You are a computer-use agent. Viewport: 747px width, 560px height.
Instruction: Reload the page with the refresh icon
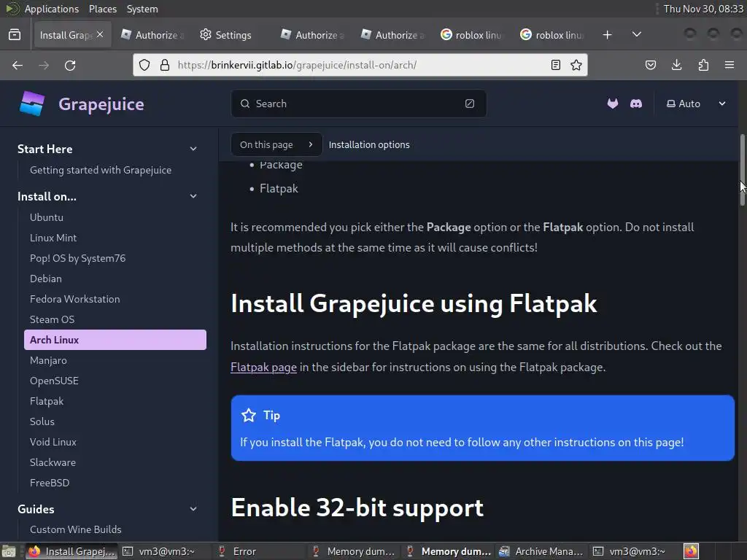(x=70, y=65)
